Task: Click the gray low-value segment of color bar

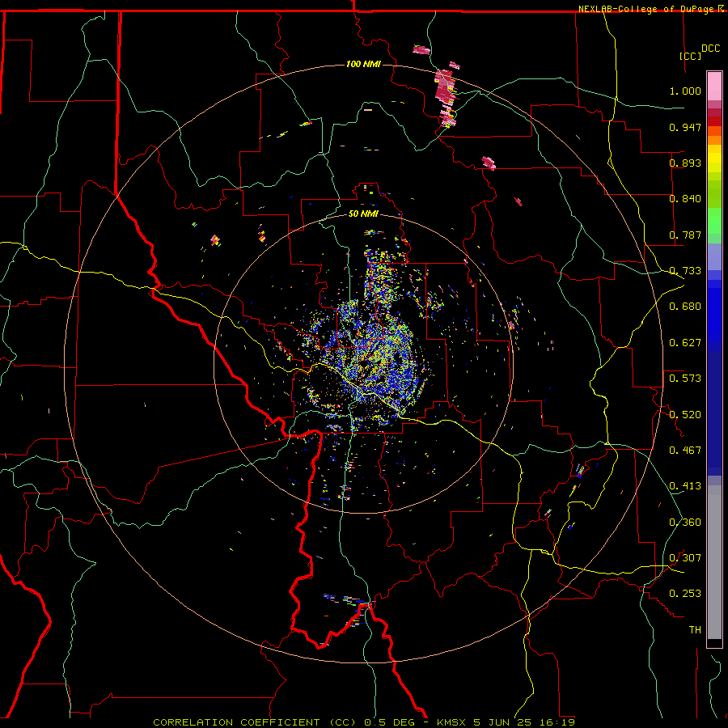Action: click(x=714, y=562)
